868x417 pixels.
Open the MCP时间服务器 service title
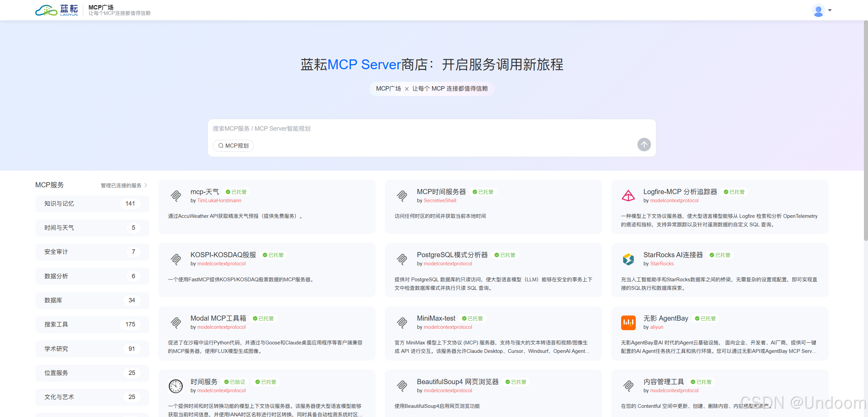coord(441,192)
